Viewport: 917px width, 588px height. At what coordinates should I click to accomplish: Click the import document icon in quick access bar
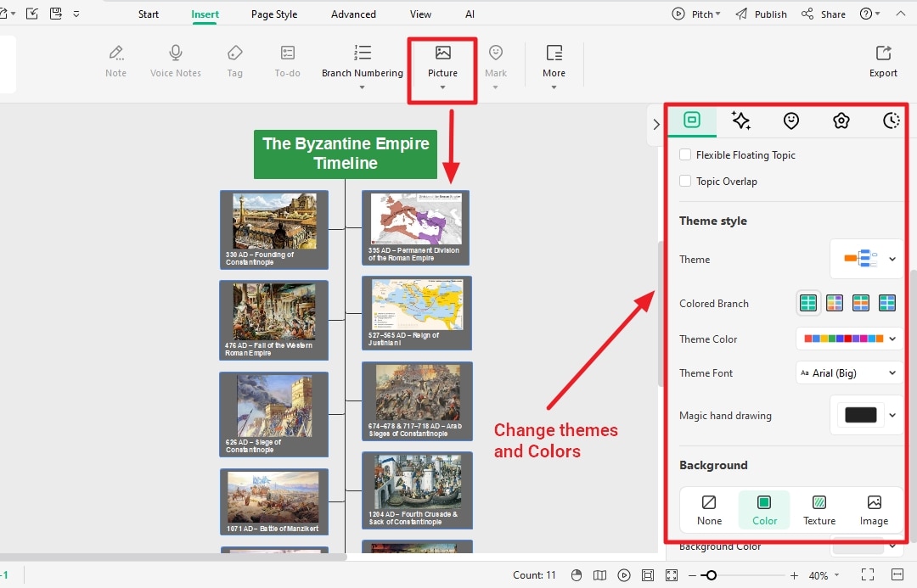click(32, 14)
